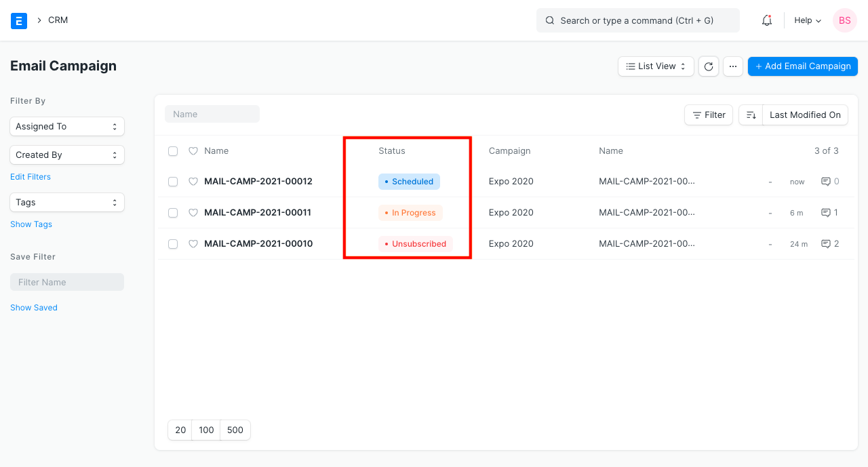Open the notifications bell

pyautogui.click(x=766, y=20)
